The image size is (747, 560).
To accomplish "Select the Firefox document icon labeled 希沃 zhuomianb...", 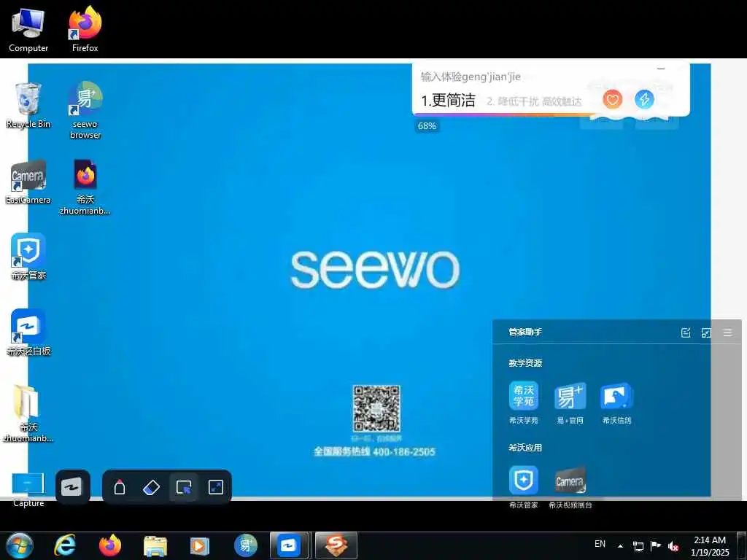I will (85, 187).
